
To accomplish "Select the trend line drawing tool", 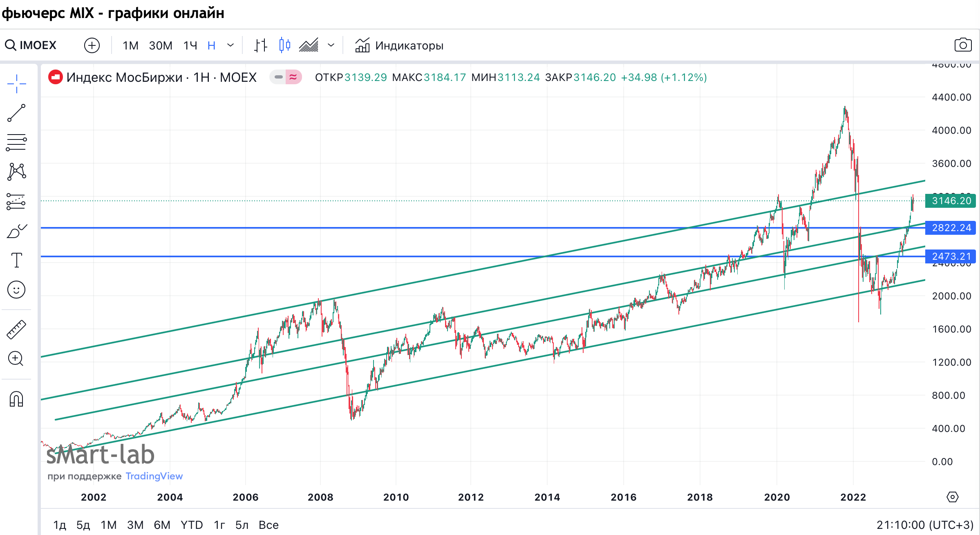I will click(16, 113).
